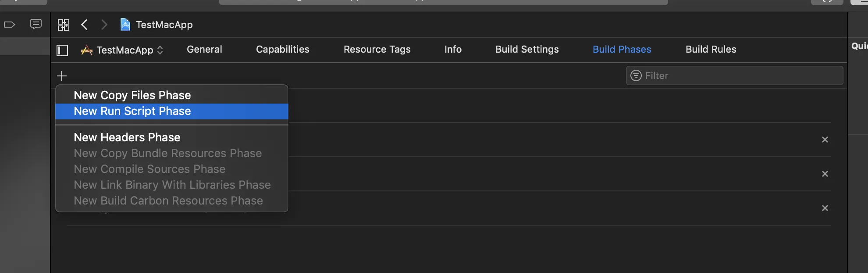Image resolution: width=868 pixels, height=273 pixels.
Task: Select the Resource Tags tab
Action: pyautogui.click(x=377, y=50)
